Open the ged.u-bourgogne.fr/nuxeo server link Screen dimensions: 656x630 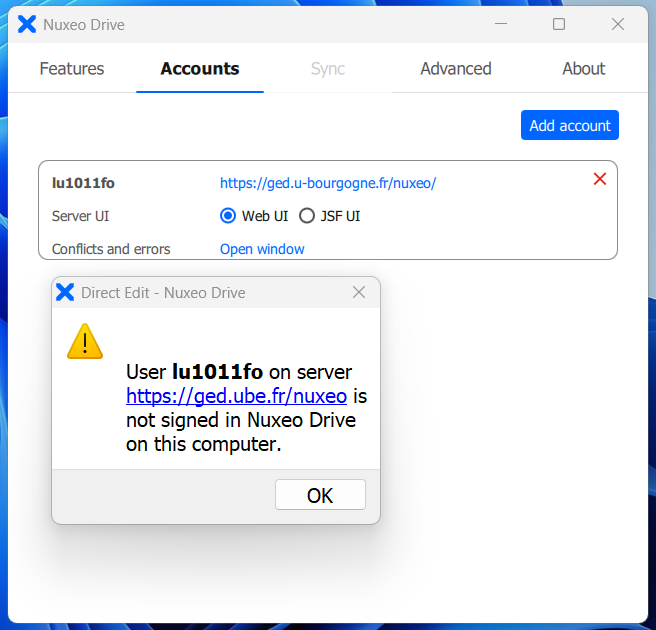click(328, 183)
